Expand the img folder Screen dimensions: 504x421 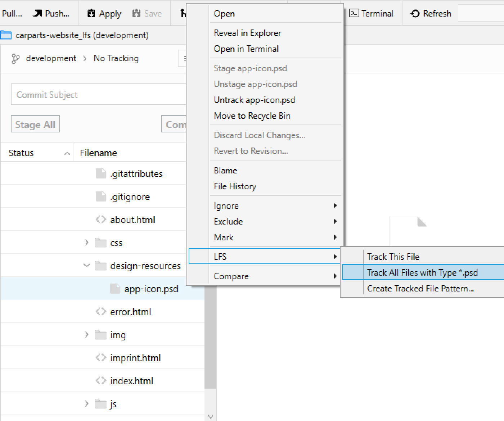tap(86, 334)
